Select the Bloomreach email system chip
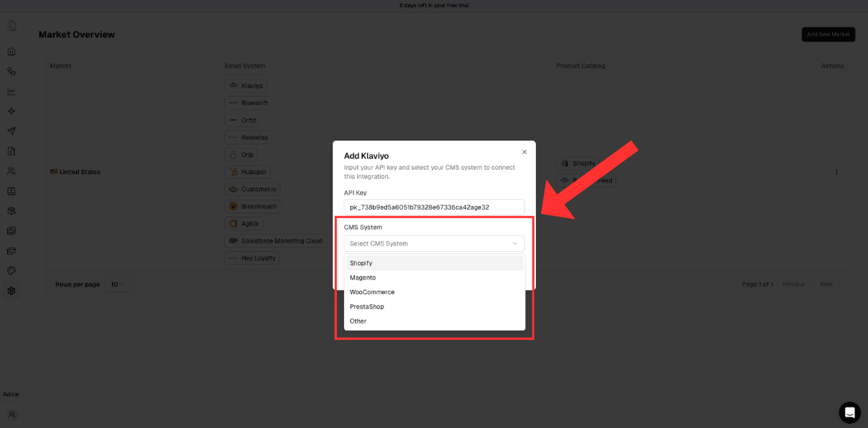Image resolution: width=868 pixels, height=428 pixels. [252, 206]
